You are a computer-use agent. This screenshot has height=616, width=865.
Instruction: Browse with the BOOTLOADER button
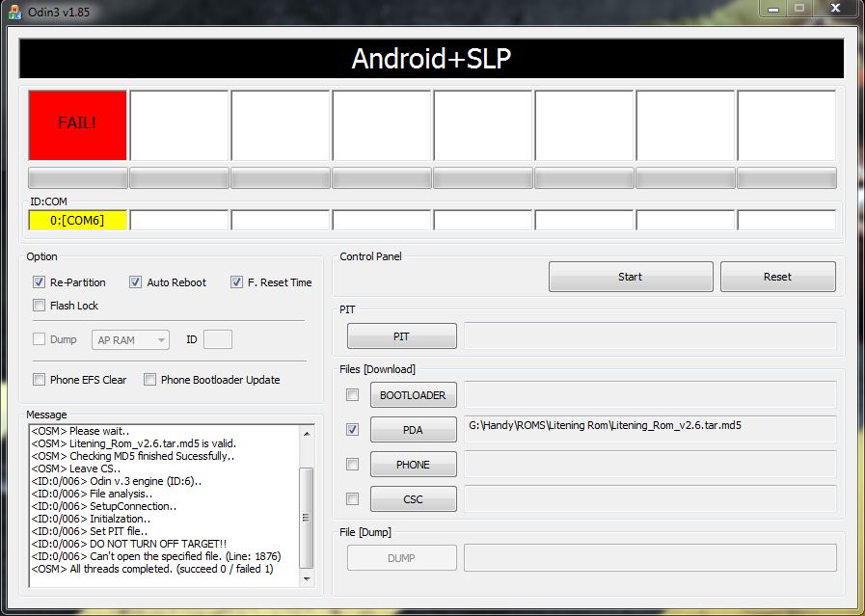click(413, 395)
